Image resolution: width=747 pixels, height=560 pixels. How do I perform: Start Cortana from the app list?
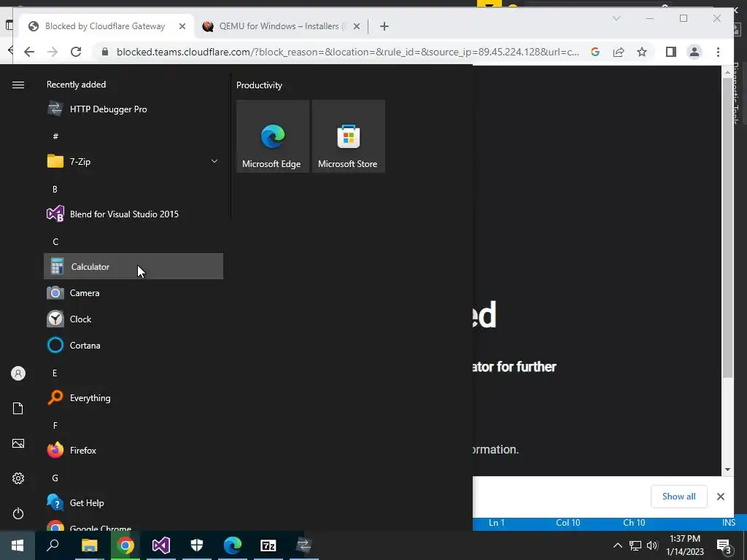[x=133, y=345]
